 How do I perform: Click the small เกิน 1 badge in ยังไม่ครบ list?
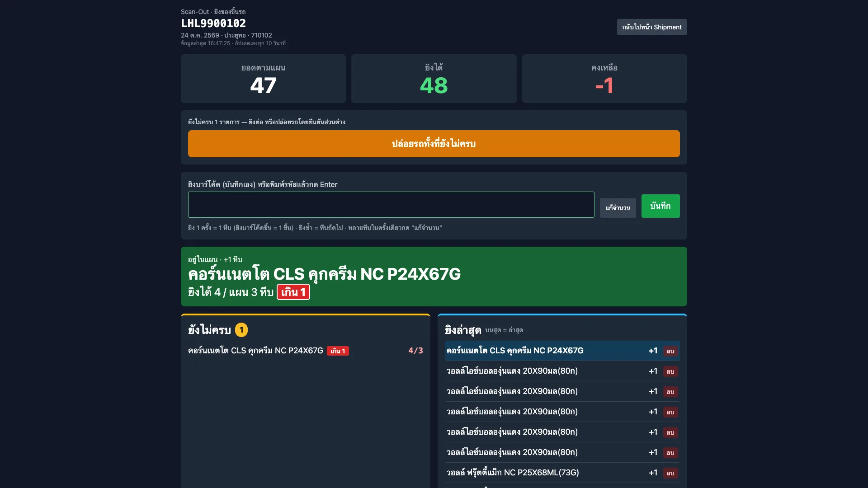pos(338,351)
